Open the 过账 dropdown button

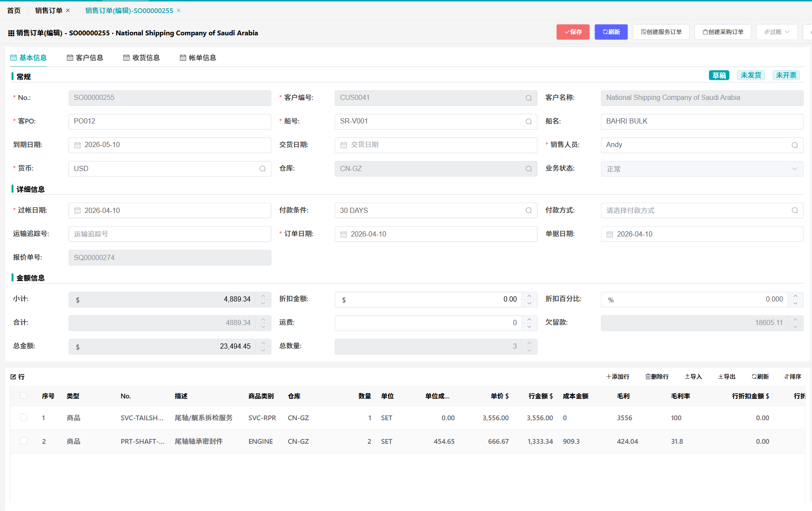777,32
